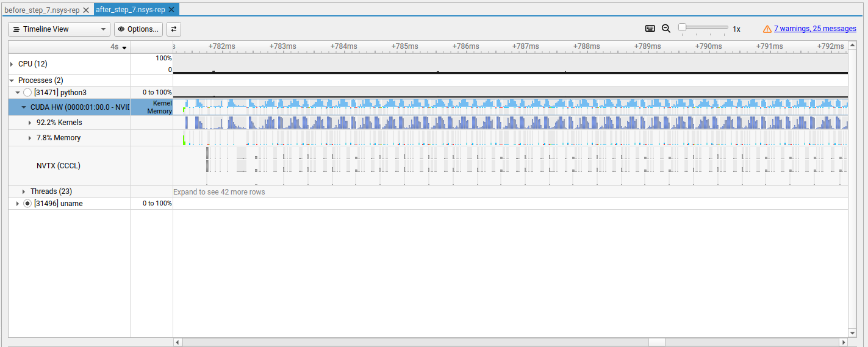
Task: Expand the [31496] uname process
Action: pyautogui.click(x=18, y=204)
